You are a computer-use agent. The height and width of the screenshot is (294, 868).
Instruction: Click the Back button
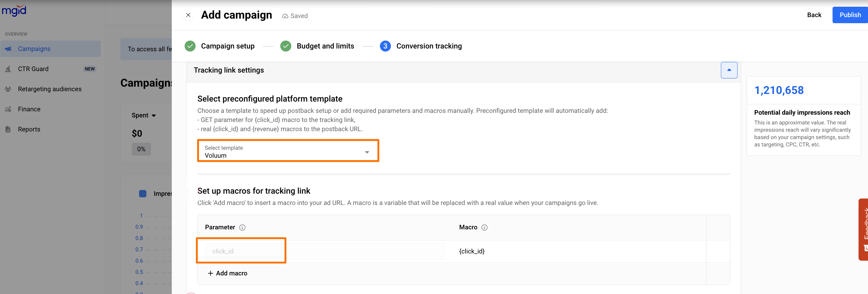[x=814, y=15]
